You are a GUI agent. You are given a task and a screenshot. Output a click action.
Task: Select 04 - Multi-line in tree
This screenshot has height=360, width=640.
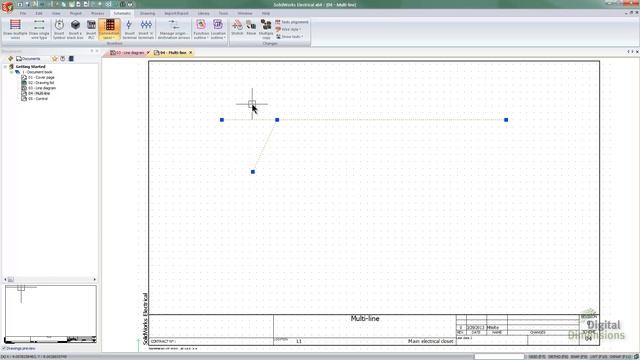coord(39,93)
